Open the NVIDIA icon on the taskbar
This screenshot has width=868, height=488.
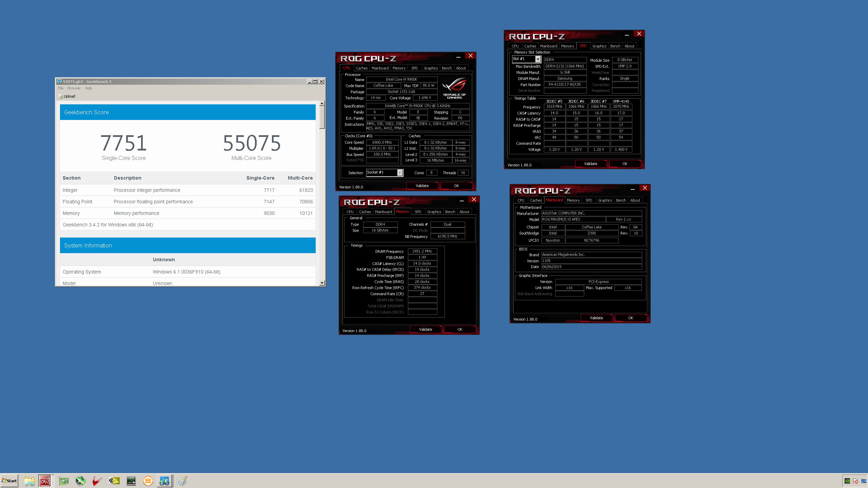[114, 481]
